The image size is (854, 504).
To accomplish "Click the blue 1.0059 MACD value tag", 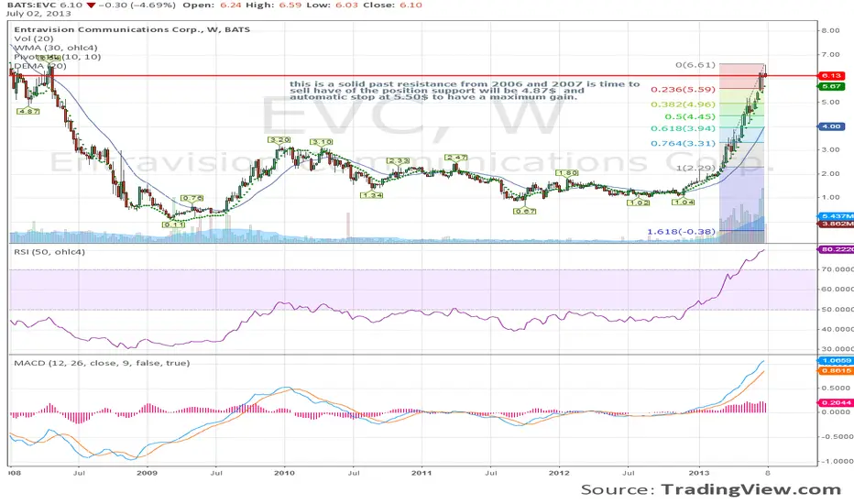I will point(836,361).
